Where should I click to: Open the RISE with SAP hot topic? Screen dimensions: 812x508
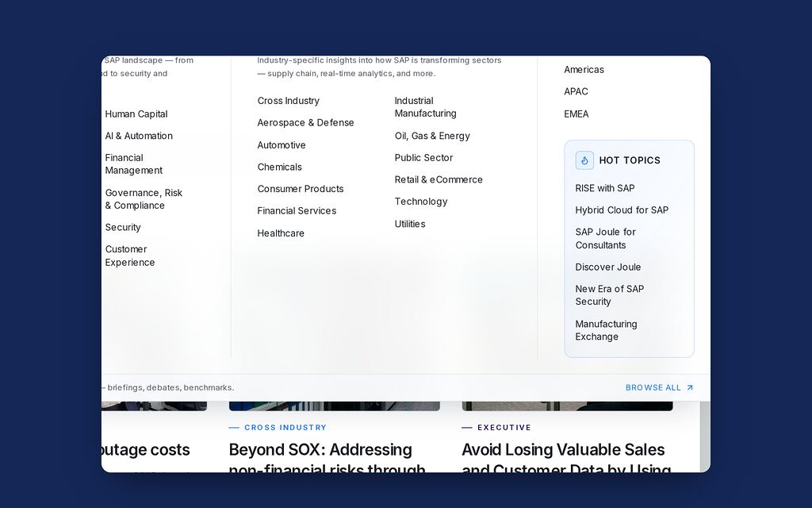[605, 188]
